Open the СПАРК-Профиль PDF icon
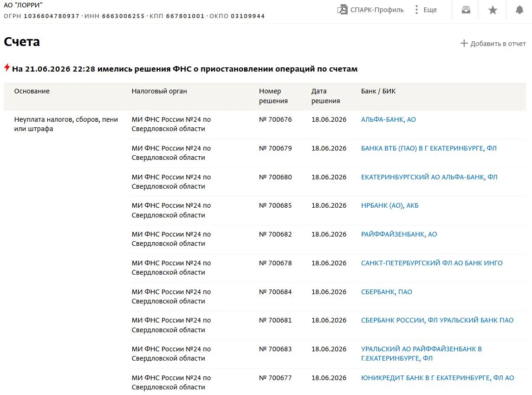 342,9
